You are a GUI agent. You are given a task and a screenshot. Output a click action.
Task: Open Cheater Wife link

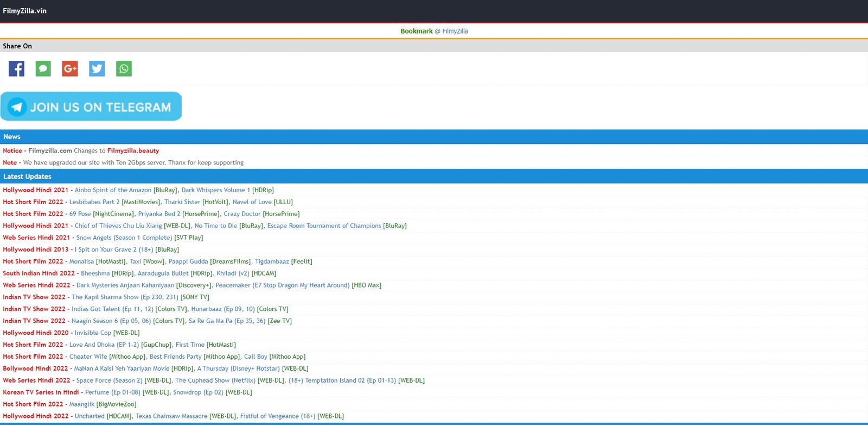point(88,357)
